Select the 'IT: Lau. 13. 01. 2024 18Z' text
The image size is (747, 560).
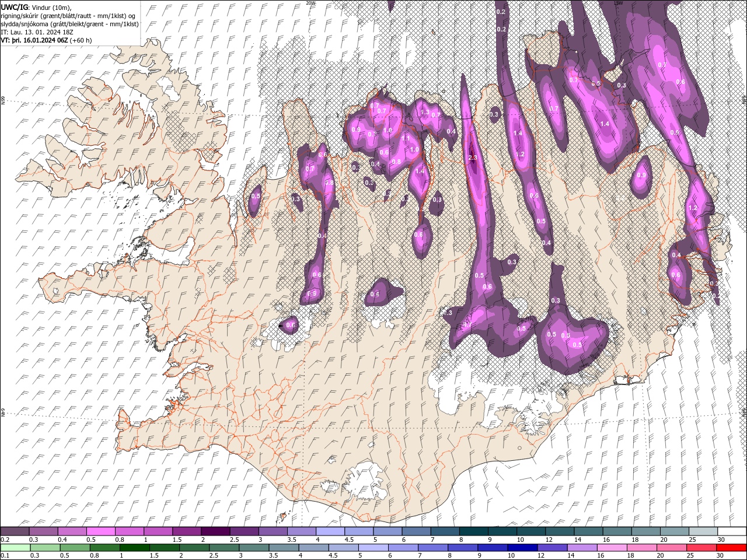(x=36, y=32)
